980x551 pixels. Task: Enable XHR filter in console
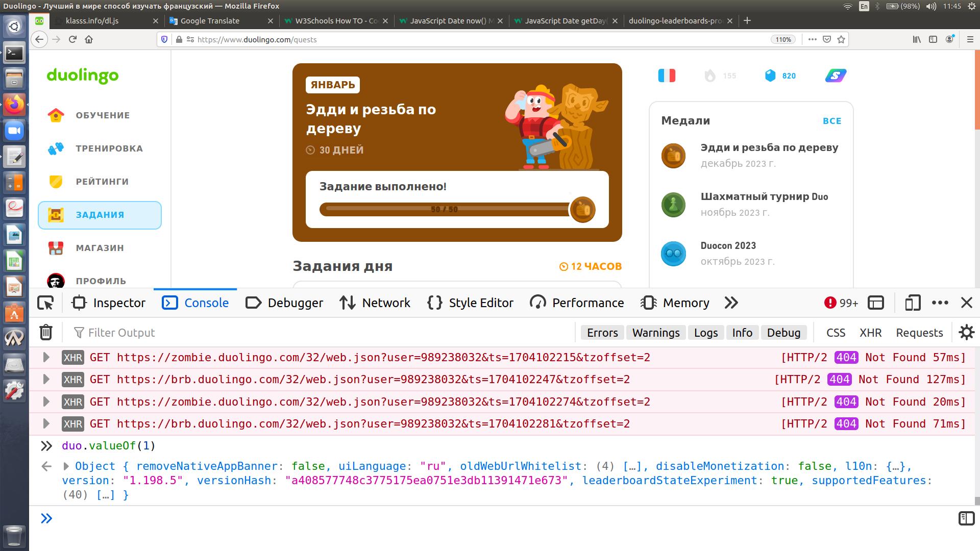pos(870,333)
